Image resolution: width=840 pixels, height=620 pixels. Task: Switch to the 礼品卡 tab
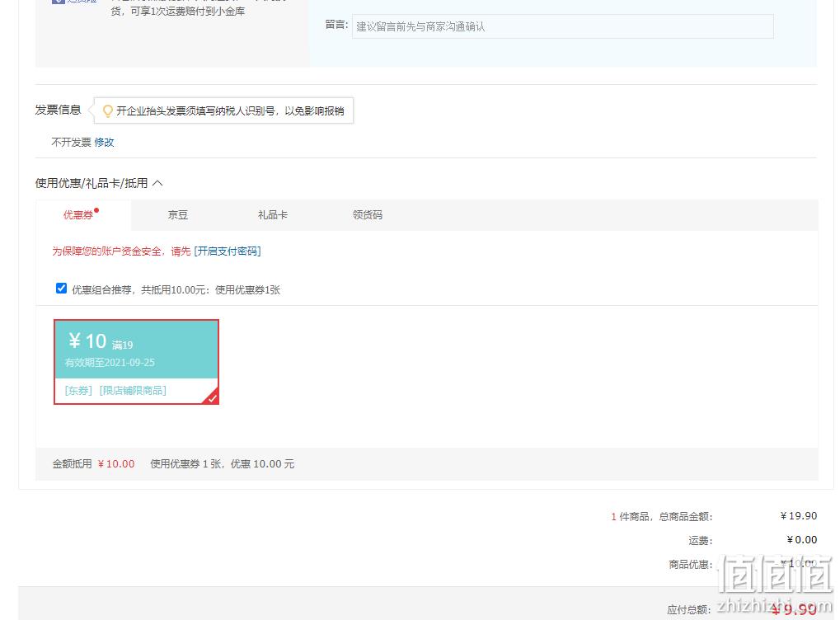click(x=273, y=215)
